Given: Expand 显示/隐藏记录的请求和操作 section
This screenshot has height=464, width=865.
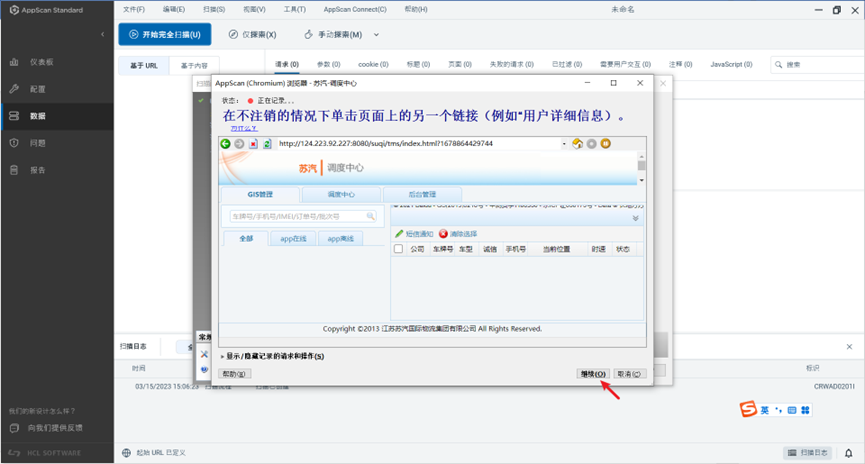Looking at the screenshot, I should [222, 356].
